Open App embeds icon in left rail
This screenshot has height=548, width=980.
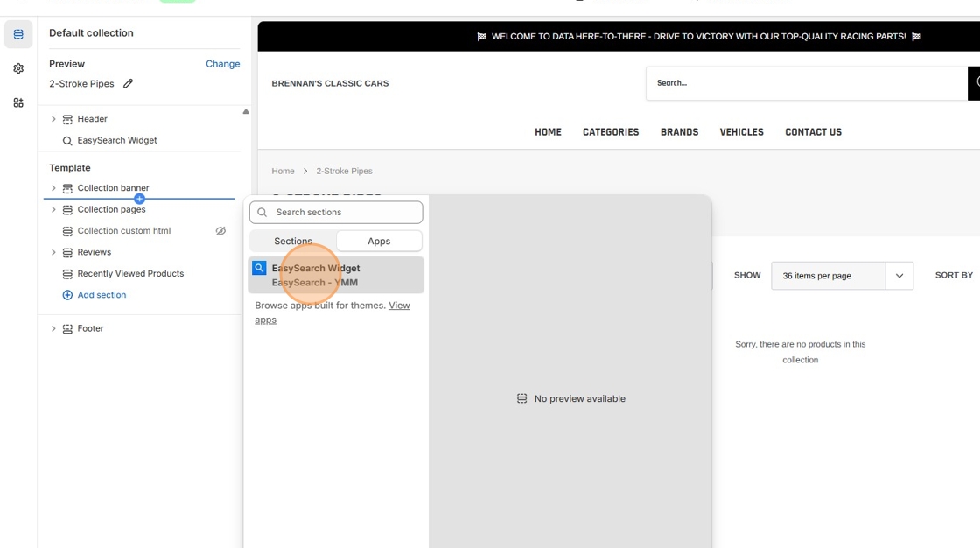coord(18,102)
